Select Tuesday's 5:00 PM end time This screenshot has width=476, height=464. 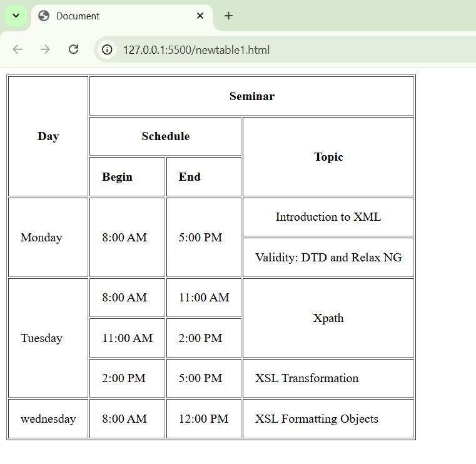click(204, 378)
